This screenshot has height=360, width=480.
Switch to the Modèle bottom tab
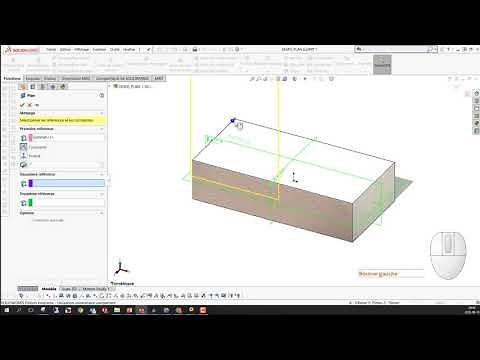(x=49, y=289)
